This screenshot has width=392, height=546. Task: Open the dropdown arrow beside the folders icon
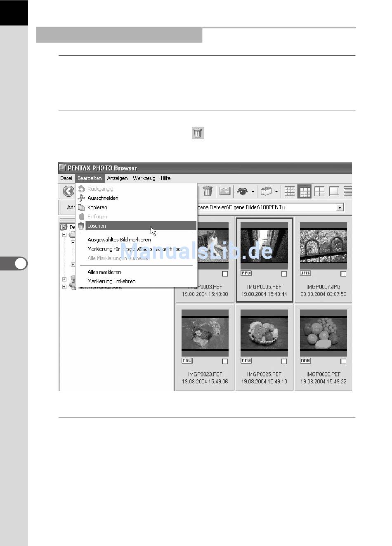(x=276, y=192)
